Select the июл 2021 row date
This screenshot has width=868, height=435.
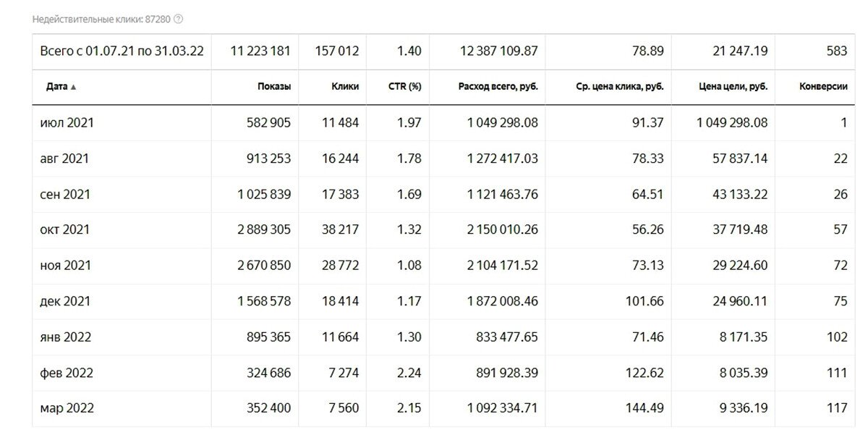[x=67, y=123]
